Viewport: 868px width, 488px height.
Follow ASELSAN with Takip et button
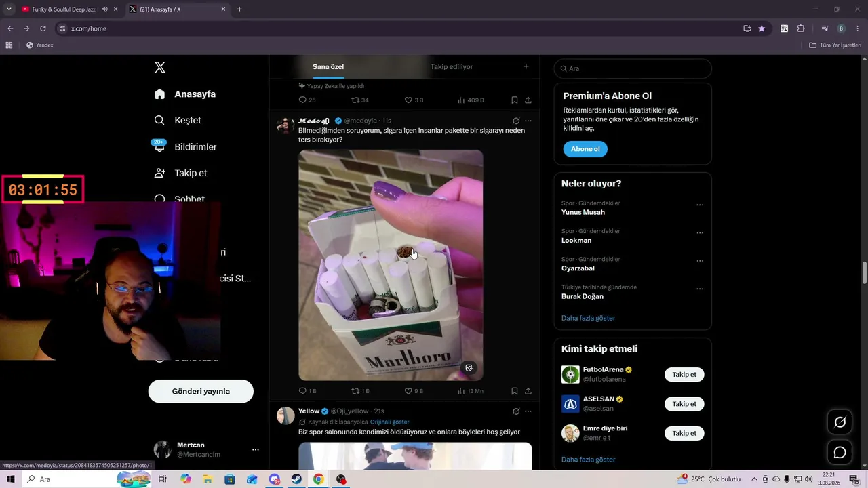tap(684, 404)
